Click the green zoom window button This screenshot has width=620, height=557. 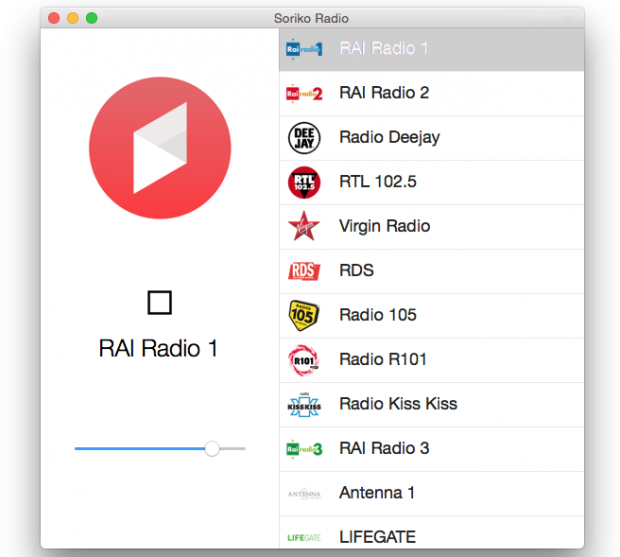coord(92,18)
